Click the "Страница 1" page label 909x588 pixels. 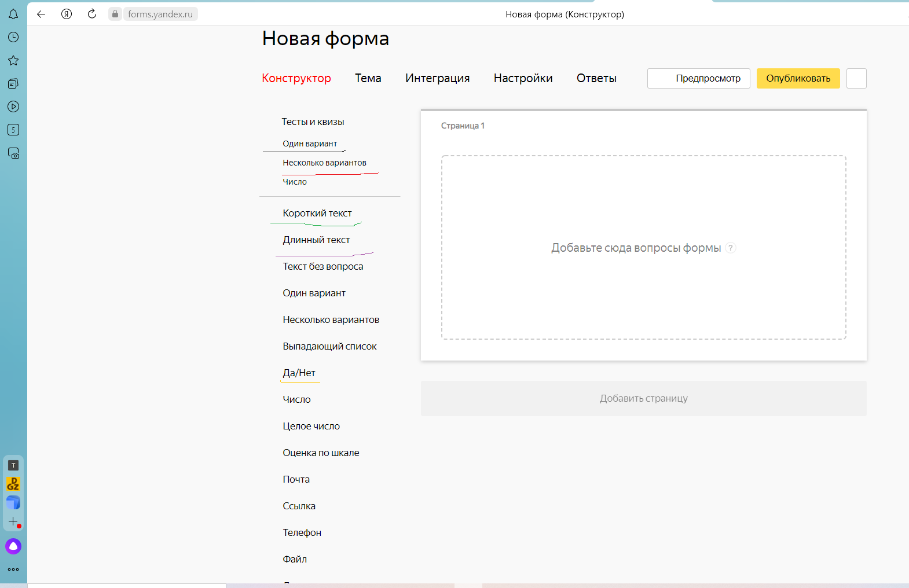pos(463,126)
